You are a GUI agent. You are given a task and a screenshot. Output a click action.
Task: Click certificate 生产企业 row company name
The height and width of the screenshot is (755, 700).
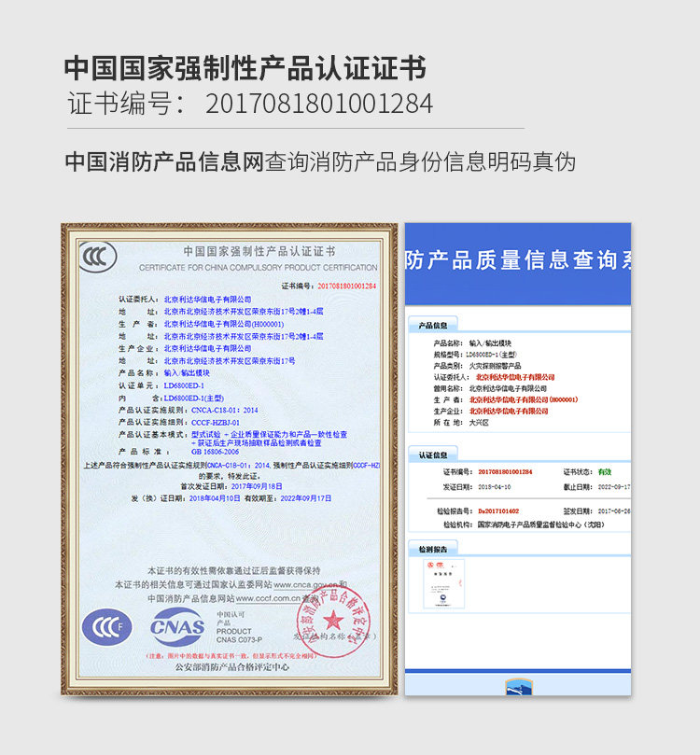[x=207, y=348]
